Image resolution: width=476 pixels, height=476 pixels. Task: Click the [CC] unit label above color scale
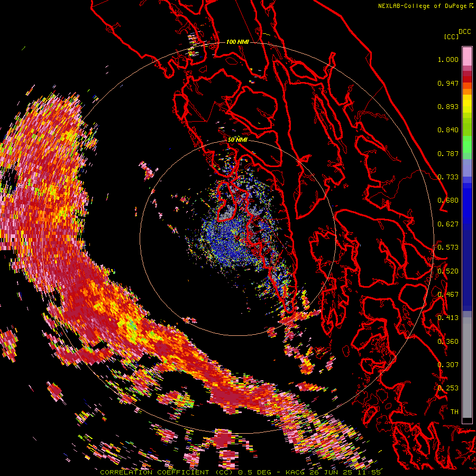click(x=451, y=36)
